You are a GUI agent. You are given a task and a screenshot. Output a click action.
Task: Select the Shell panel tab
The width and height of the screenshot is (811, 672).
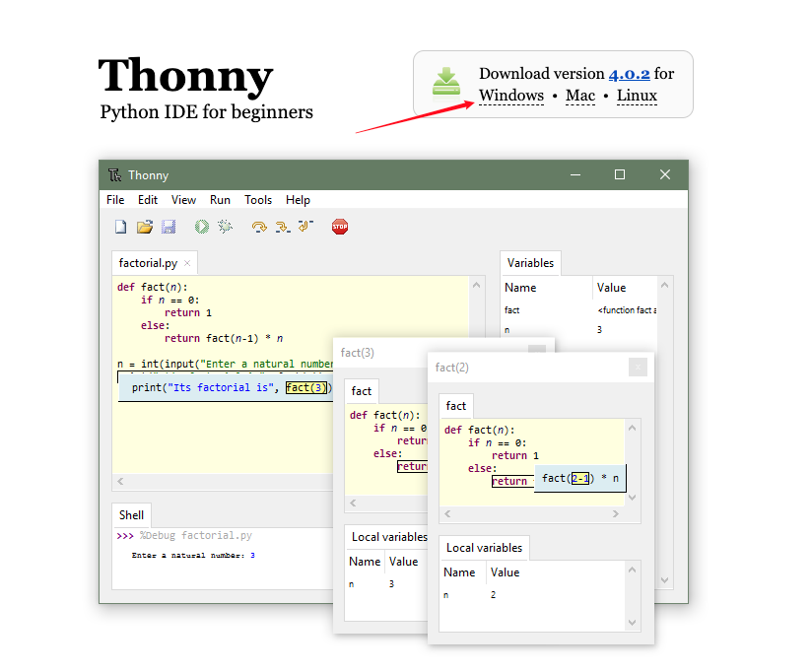131,515
